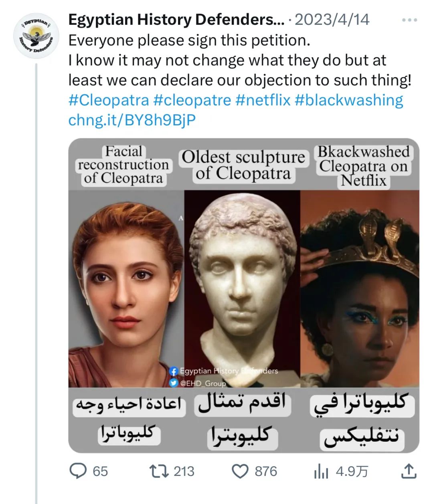Open the facial reconstruction image panel
Viewport: 433px width, 504px height.
126,288
